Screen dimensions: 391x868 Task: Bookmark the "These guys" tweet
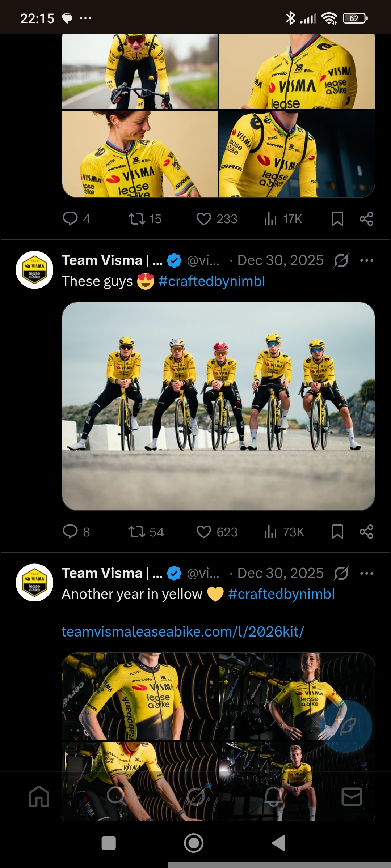[x=337, y=532]
